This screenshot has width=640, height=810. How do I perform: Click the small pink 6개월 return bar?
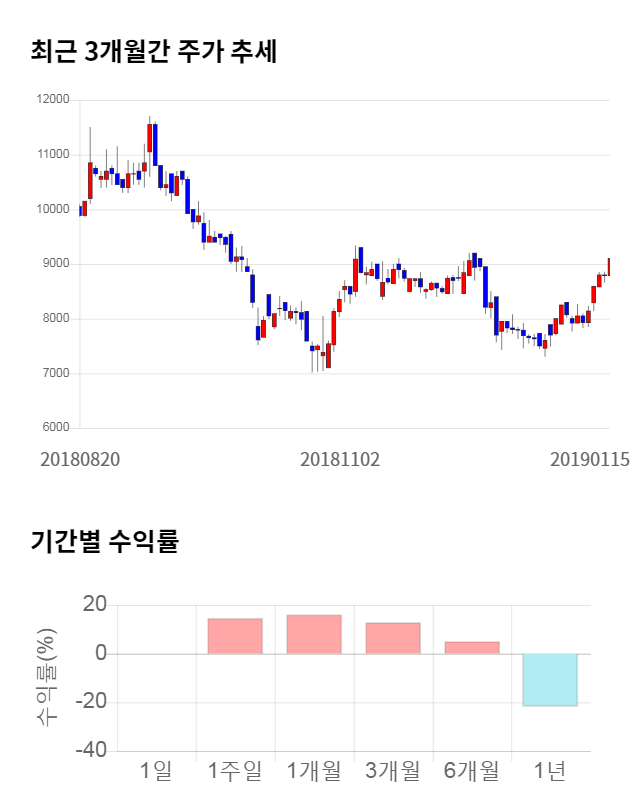[x=471, y=647]
